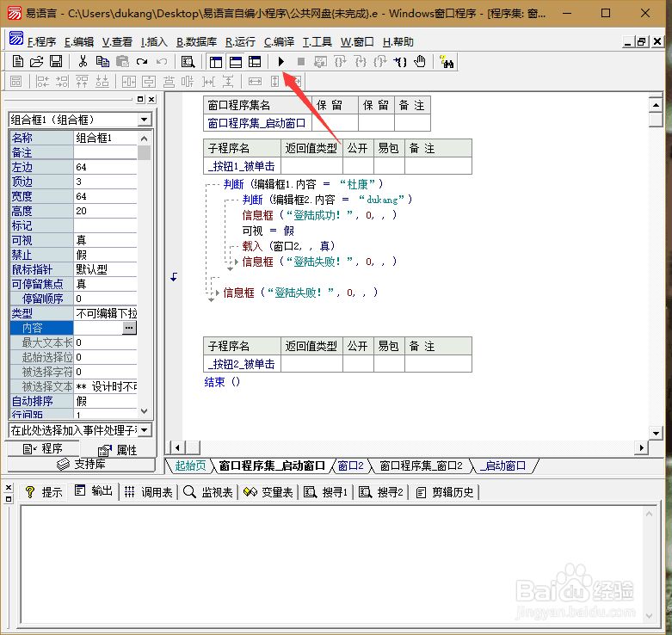Switch to the 剪辑历史 tab
The height and width of the screenshot is (635, 672).
tap(445, 492)
